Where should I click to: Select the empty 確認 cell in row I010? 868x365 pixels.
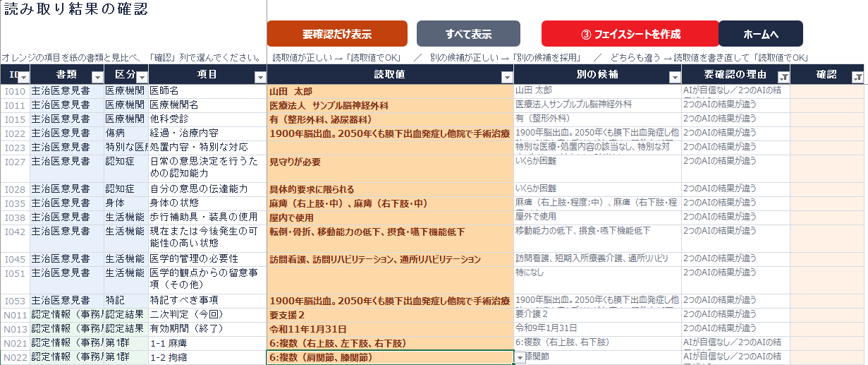828,91
